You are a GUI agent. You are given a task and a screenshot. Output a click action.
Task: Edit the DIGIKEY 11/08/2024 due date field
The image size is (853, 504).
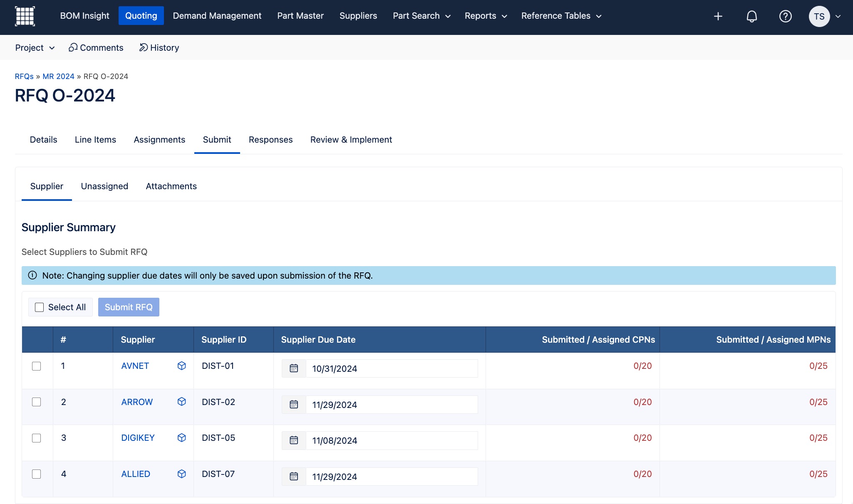392,440
